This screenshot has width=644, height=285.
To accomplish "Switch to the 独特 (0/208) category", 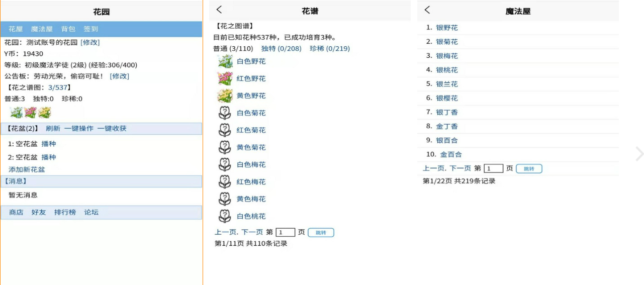I will coord(281,49).
